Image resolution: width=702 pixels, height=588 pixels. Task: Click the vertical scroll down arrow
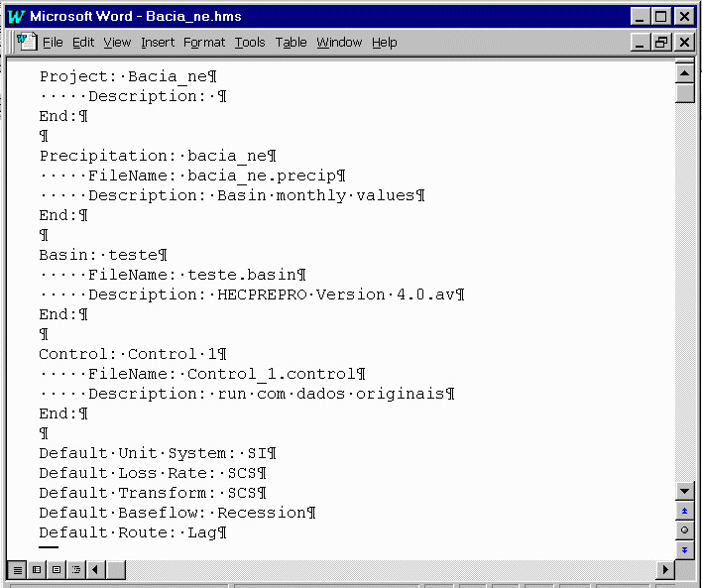click(x=684, y=491)
